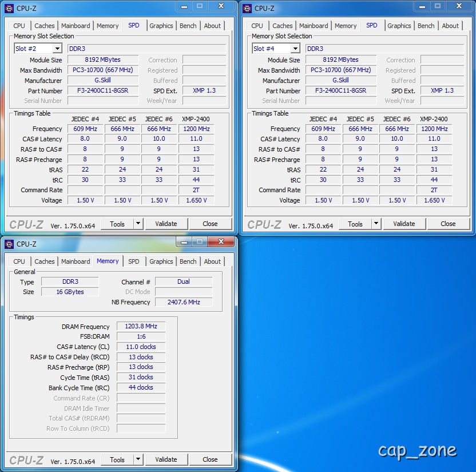Open CPU tab in bottom Memory window
Viewport: 476px width, 472px height.
tap(19, 261)
